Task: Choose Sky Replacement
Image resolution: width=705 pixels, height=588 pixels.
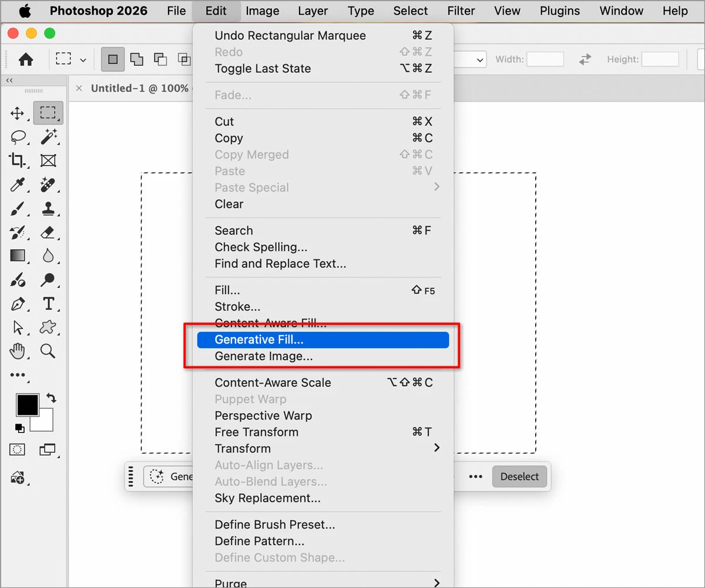Action: (x=323, y=498)
